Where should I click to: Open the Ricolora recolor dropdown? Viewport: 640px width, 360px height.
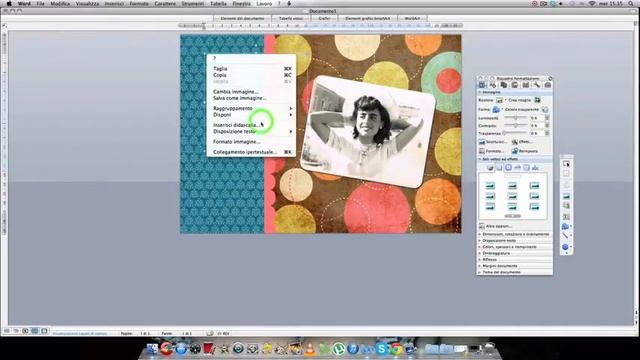pyautogui.click(x=500, y=100)
